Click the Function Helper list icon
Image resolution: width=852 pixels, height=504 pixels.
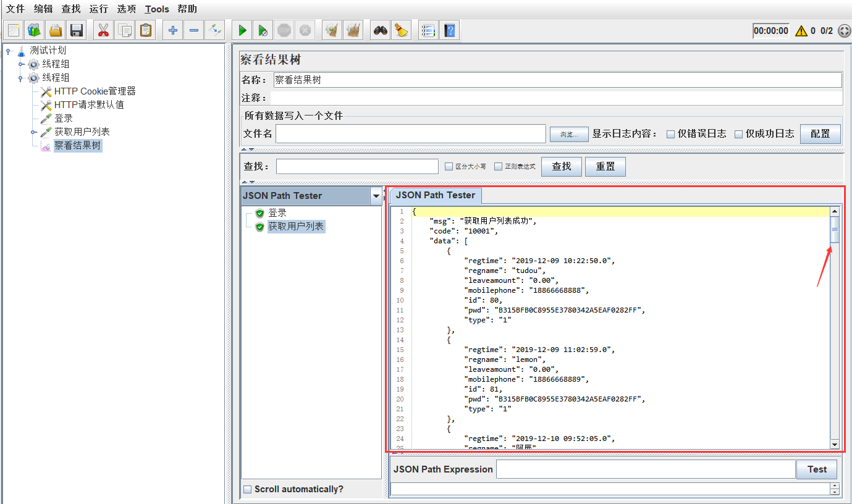(428, 30)
